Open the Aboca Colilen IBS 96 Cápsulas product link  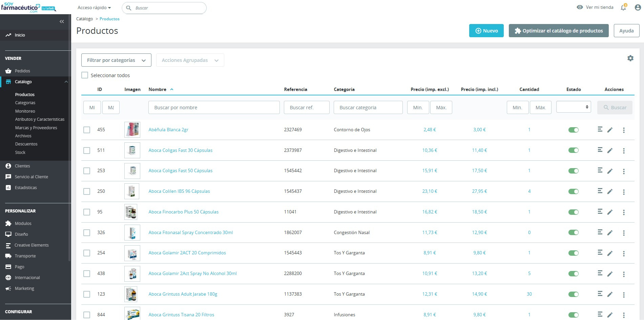pyautogui.click(x=179, y=191)
